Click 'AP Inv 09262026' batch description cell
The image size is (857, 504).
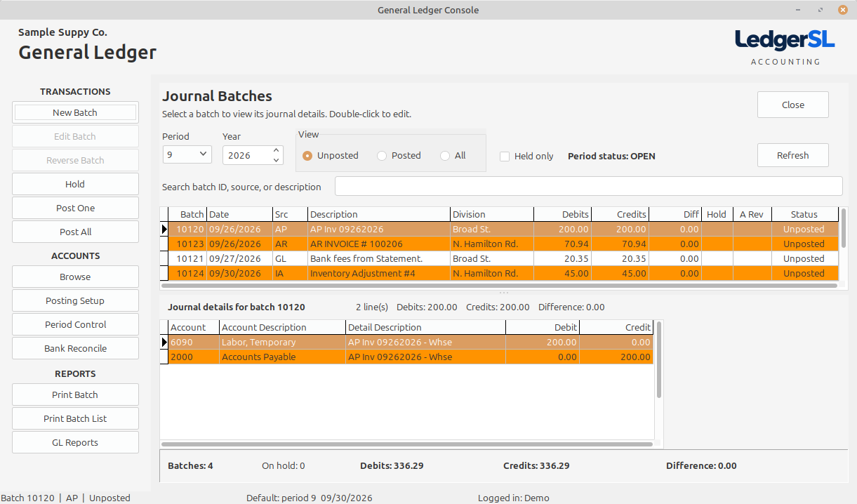[x=379, y=229]
